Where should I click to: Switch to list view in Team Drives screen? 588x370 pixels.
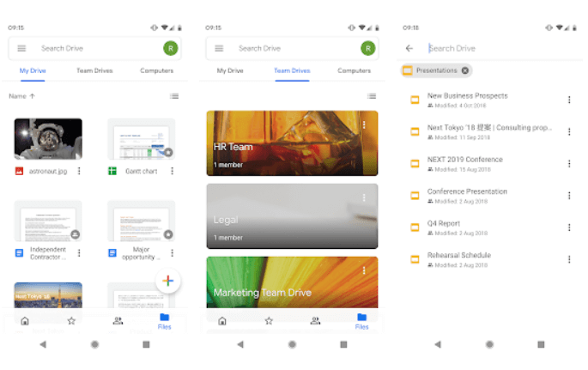click(x=372, y=96)
